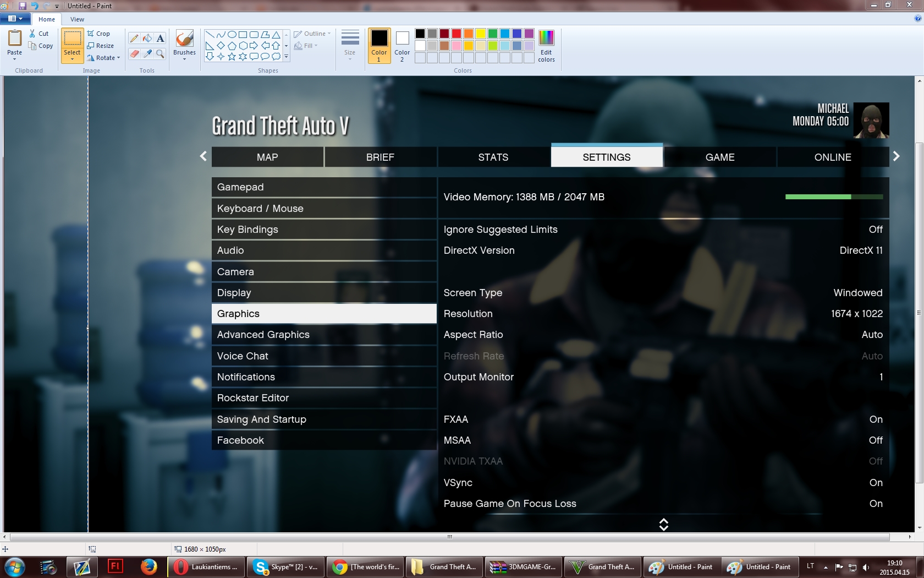Image resolution: width=924 pixels, height=578 pixels.
Task: Toggle the MSAA setting
Action: [663, 440]
